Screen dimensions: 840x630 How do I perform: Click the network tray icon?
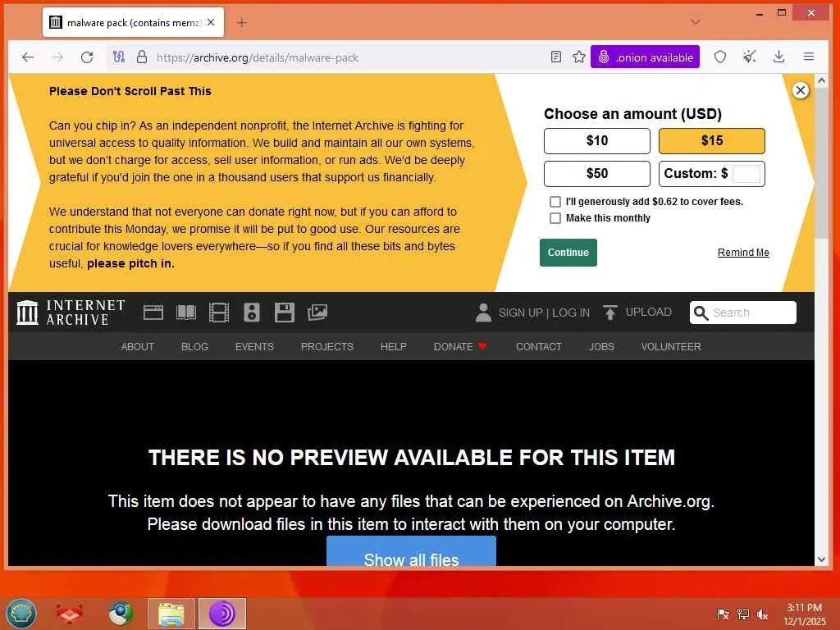[x=742, y=614]
